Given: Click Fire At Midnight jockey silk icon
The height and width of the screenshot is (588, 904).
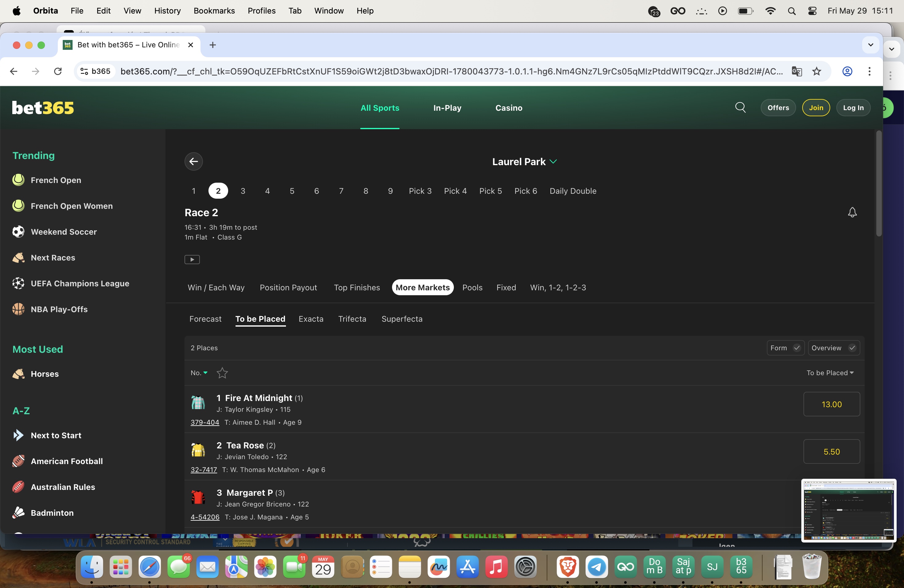Looking at the screenshot, I should point(198,403).
